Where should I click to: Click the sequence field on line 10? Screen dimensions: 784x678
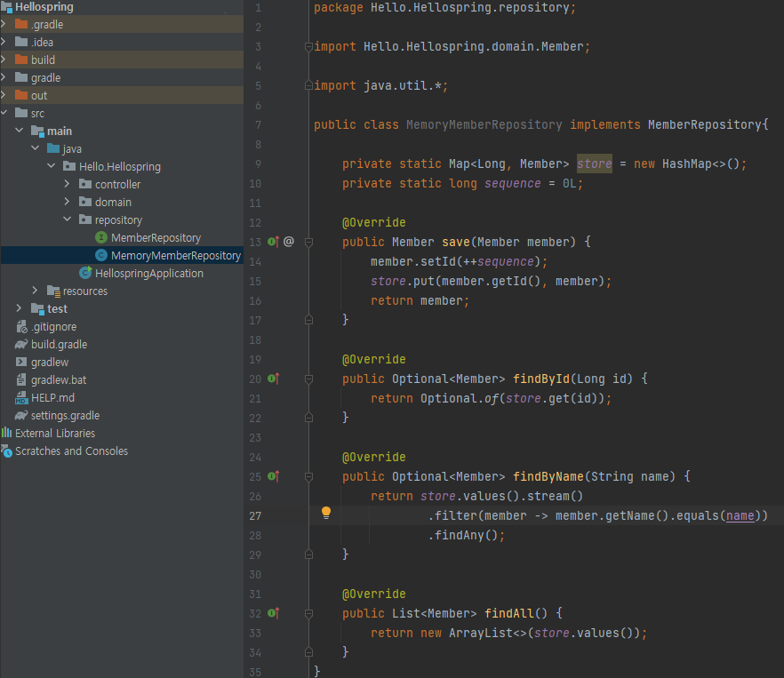513,184
